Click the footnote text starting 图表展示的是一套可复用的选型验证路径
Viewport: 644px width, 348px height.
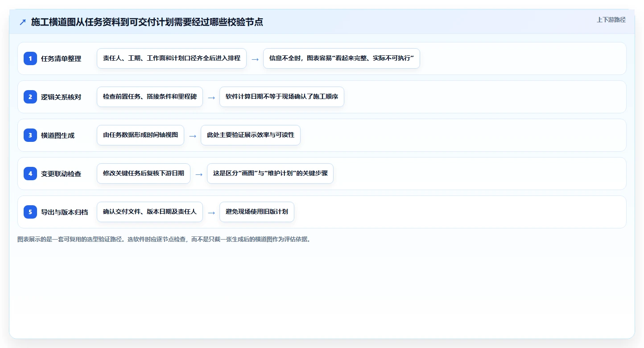[x=164, y=239]
